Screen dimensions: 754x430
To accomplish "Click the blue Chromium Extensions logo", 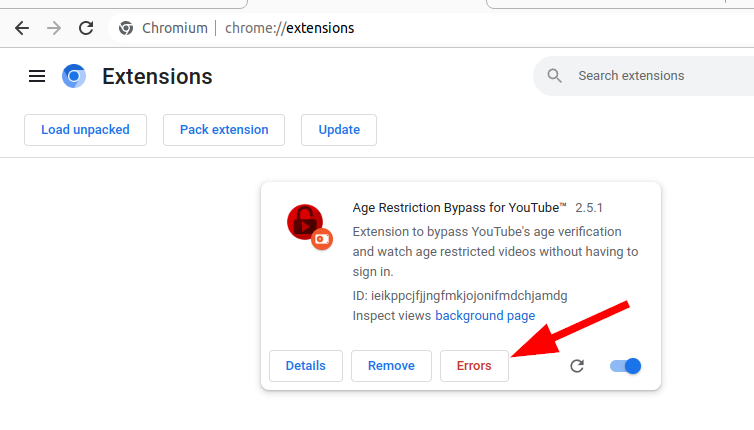I will coord(74,76).
